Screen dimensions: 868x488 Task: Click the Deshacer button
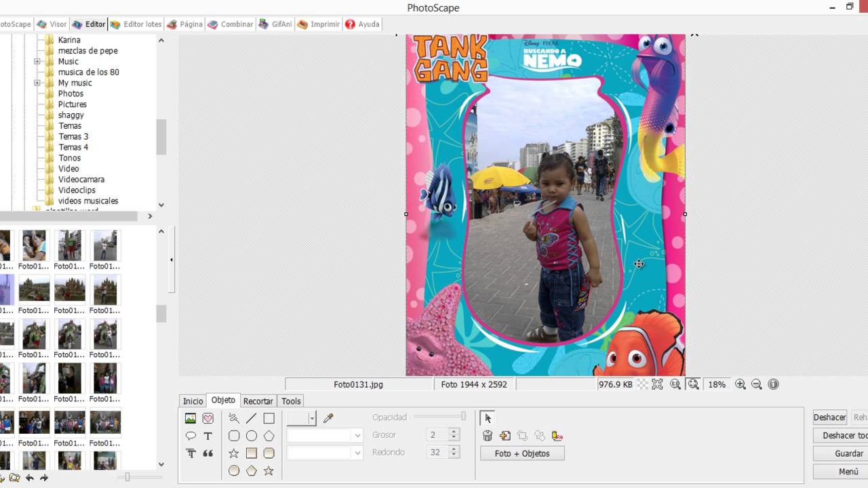coord(829,418)
